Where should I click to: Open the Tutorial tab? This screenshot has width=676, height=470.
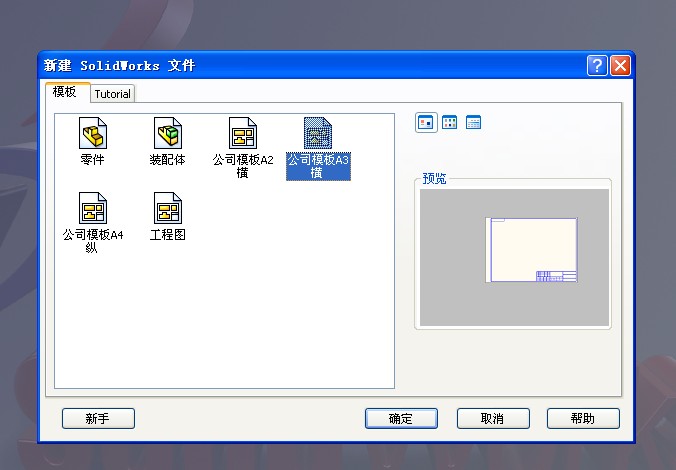113,94
